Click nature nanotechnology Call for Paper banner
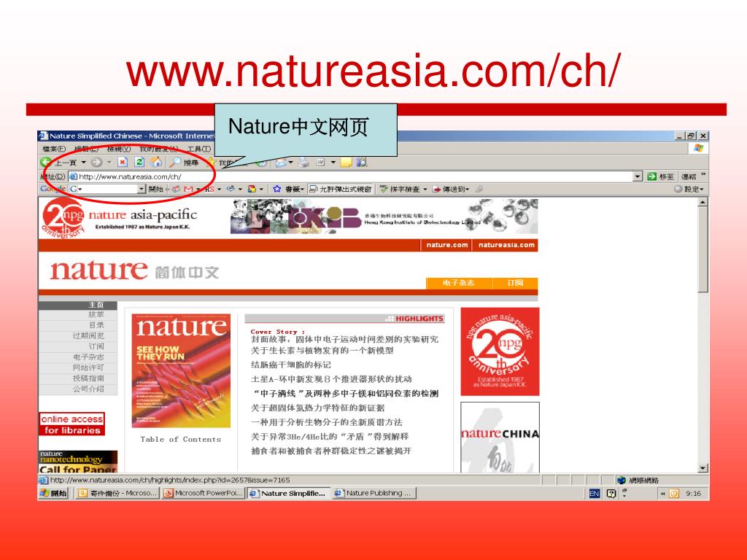 click(78, 462)
